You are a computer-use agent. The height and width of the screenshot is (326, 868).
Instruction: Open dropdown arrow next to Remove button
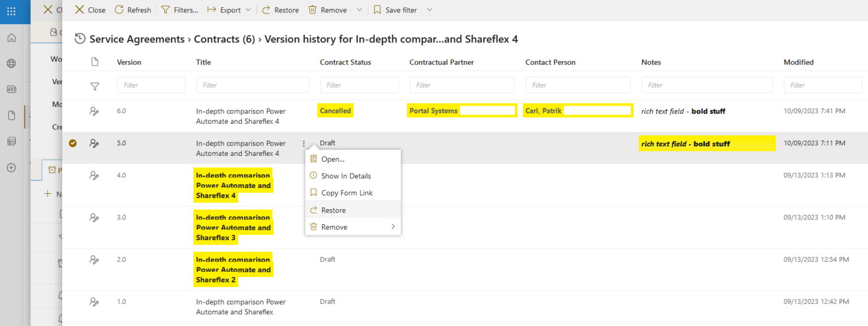tap(359, 10)
